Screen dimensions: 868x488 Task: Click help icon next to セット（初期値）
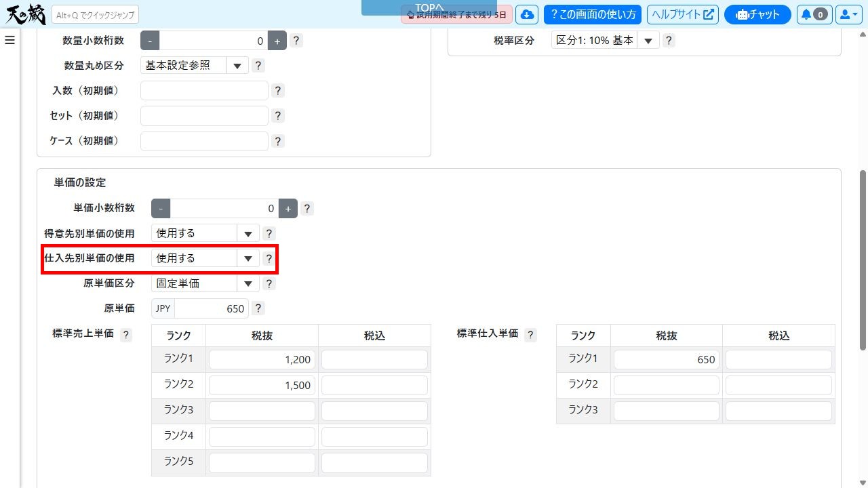coord(278,116)
